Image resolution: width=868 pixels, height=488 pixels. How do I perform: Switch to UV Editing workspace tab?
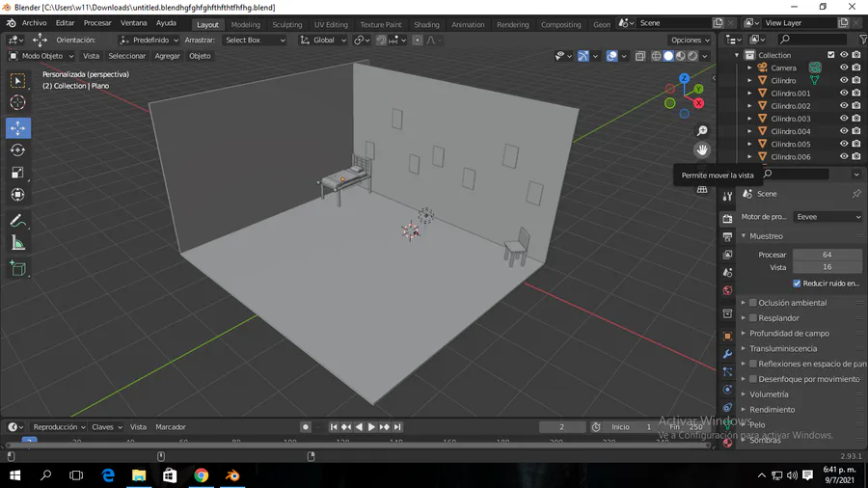coord(331,24)
